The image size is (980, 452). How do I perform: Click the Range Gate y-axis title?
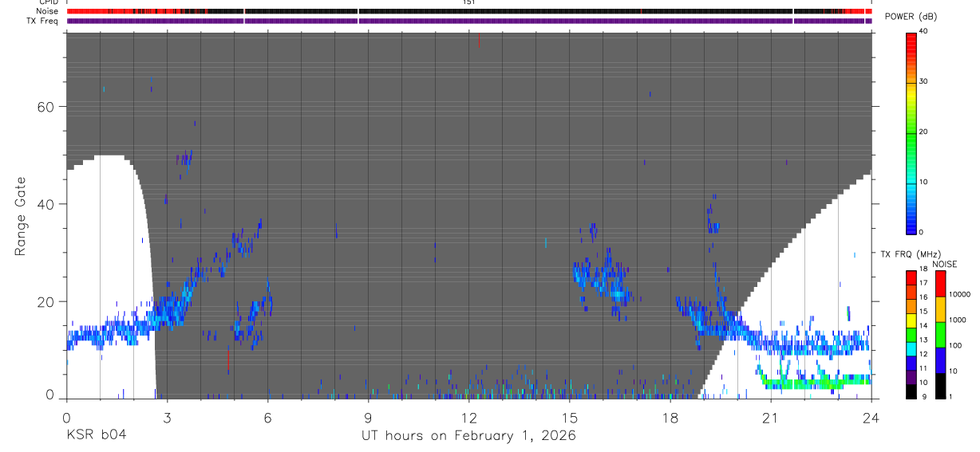(x=21, y=217)
